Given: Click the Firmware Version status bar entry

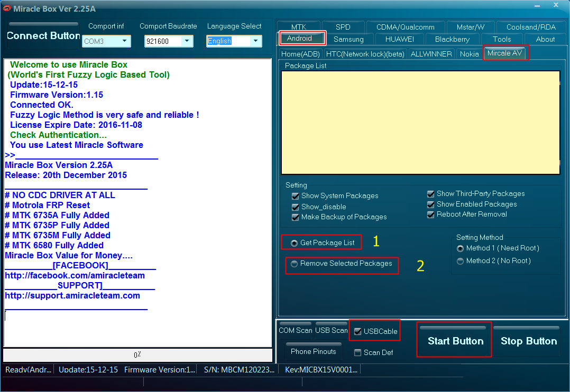Looking at the screenshot, I should coord(160,369).
